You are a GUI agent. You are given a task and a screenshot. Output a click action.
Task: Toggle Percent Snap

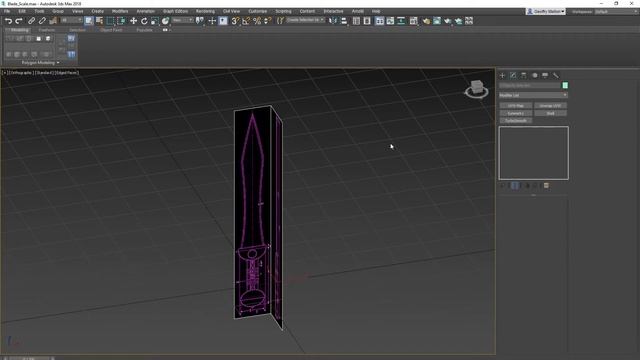pos(257,21)
